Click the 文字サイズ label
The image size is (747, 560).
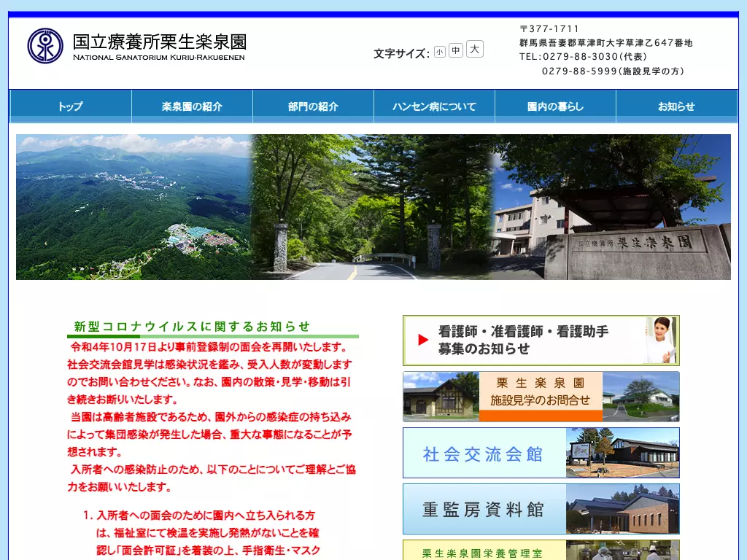click(402, 53)
